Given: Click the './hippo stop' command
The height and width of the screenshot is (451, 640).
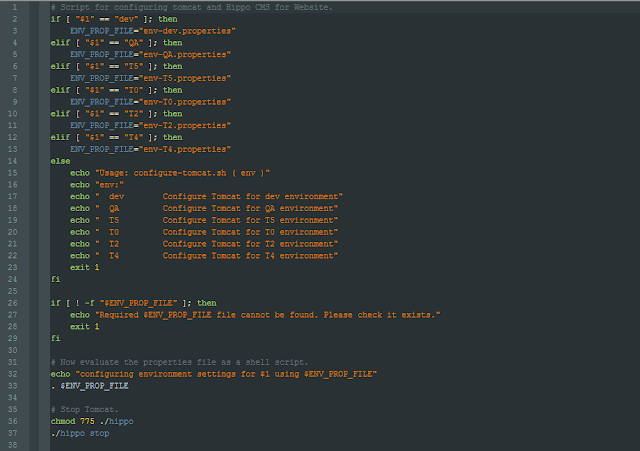Looking at the screenshot, I should [80, 433].
